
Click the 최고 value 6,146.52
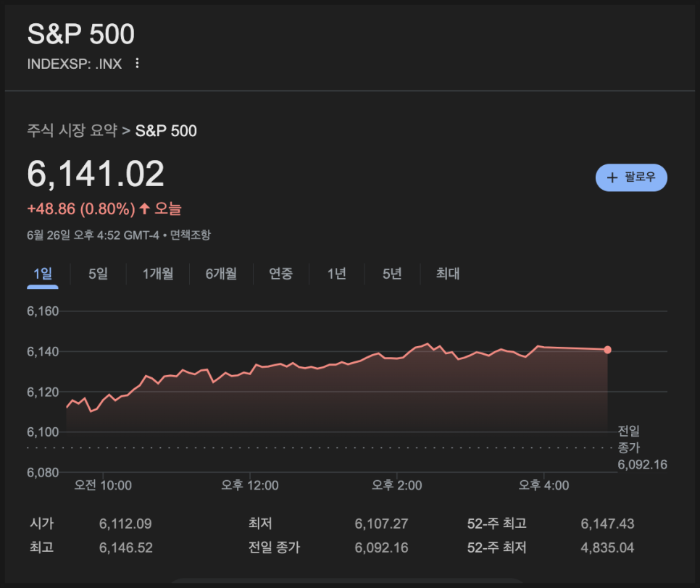(x=126, y=547)
